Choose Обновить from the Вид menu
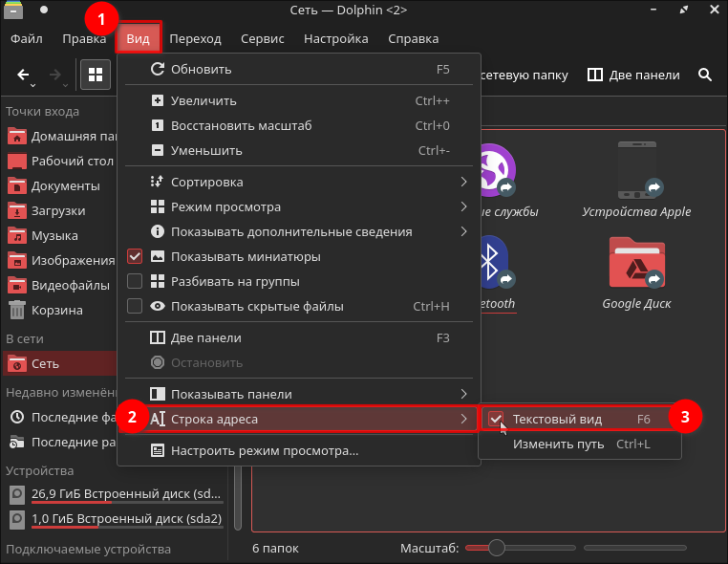 [x=201, y=70]
